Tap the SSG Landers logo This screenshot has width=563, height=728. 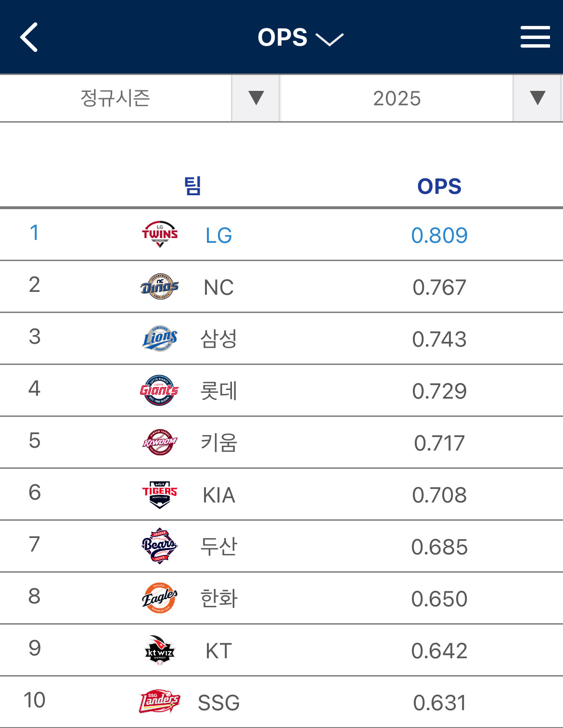[x=160, y=702]
